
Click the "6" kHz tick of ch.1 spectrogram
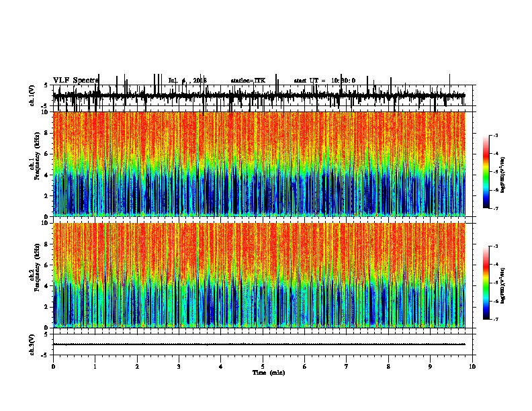(x=47, y=154)
